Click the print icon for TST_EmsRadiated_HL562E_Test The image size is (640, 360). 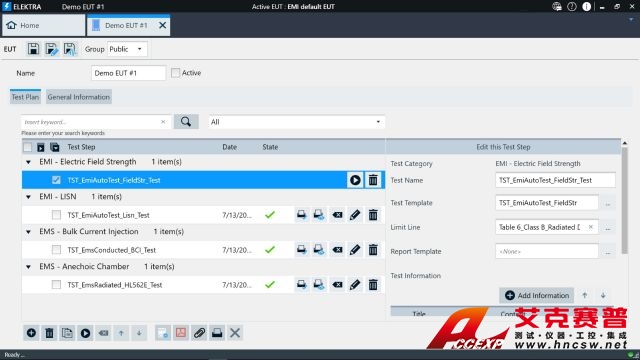tap(302, 284)
